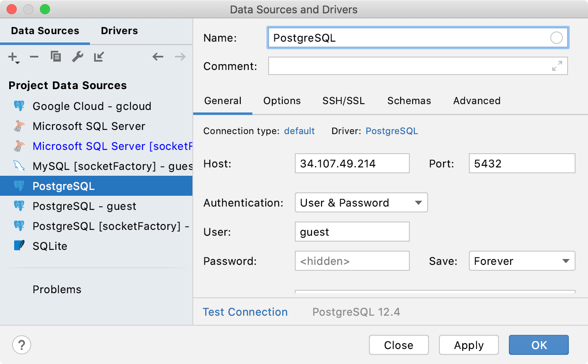Screen dimensions: 588x364
Task: Click inside the Host input field
Action: pyautogui.click(x=352, y=163)
